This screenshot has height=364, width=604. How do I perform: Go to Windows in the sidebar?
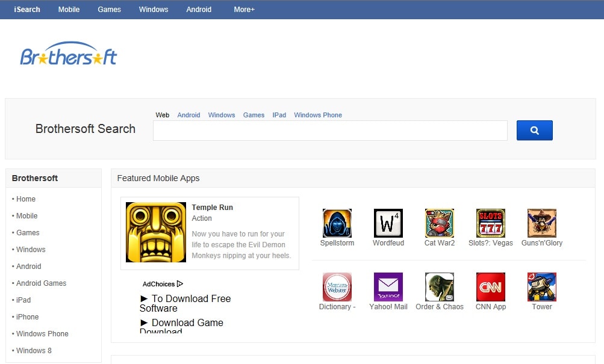(x=31, y=250)
